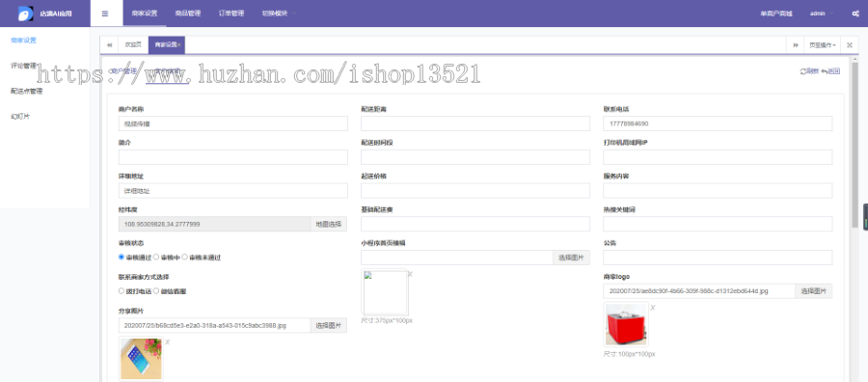
Task: Open 商品管理 in the top navigation
Action: tap(188, 14)
